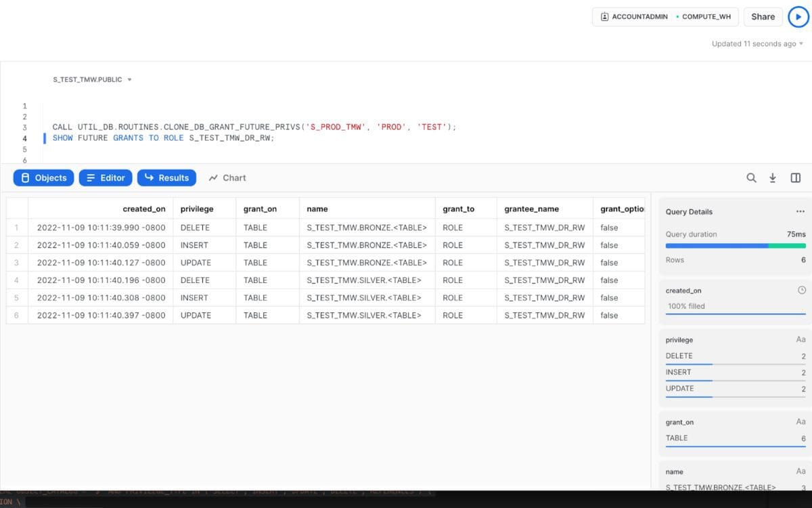Run the worksheet with the play button
Screen dimensions: 812x508
point(797,16)
